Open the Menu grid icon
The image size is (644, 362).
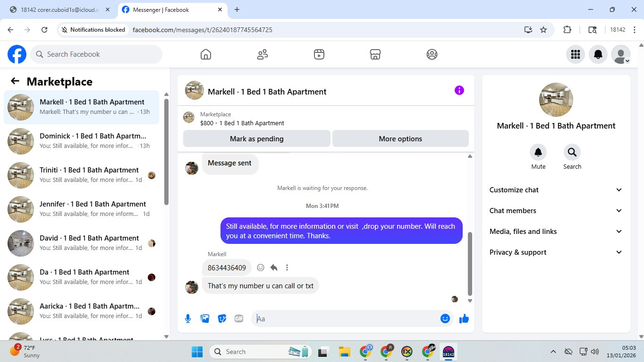575,54
